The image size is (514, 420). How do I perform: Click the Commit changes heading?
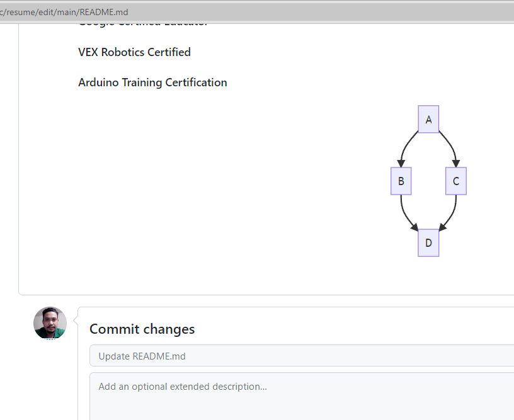tap(142, 329)
